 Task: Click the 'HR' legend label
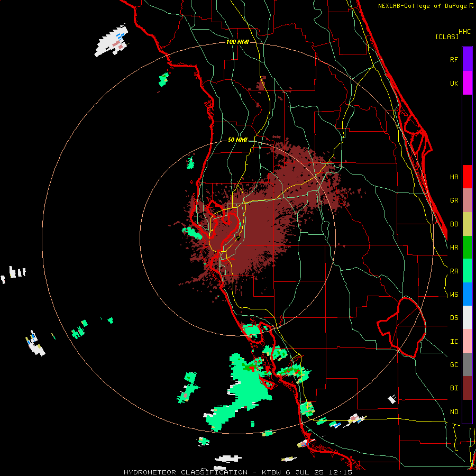pos(454,248)
